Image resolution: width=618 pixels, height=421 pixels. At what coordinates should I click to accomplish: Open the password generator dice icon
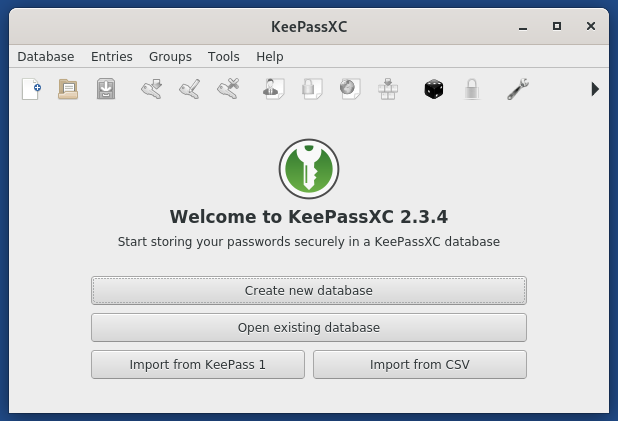click(434, 89)
